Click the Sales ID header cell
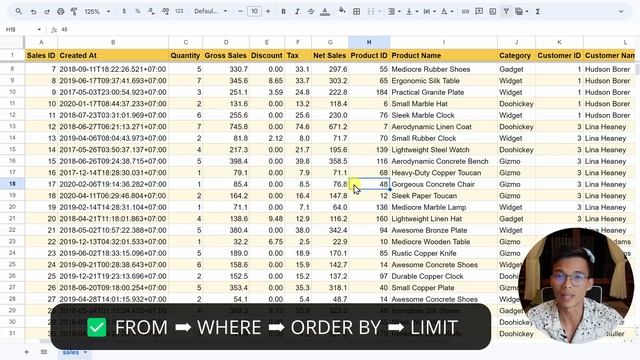The height and width of the screenshot is (360, 640). [x=41, y=55]
